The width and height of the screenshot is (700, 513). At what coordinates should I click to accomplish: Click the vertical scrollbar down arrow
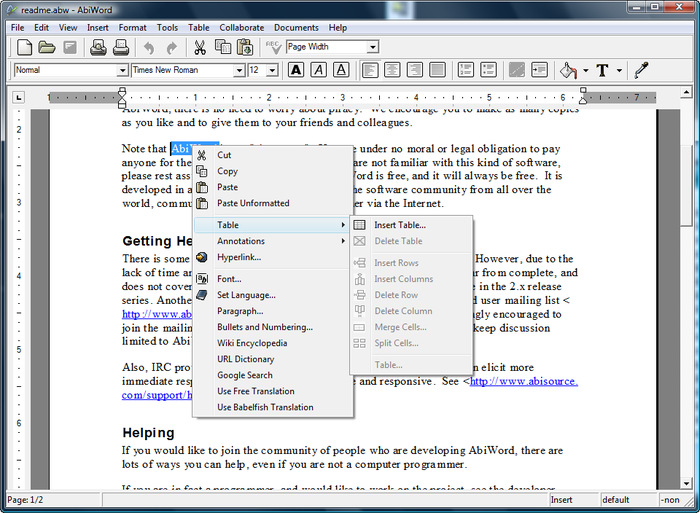pyautogui.click(x=686, y=483)
